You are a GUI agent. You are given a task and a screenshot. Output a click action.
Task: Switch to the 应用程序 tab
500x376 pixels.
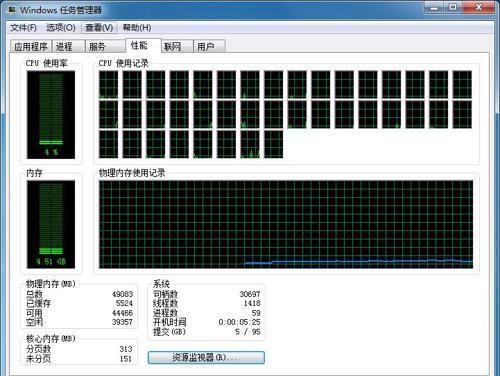(31, 46)
